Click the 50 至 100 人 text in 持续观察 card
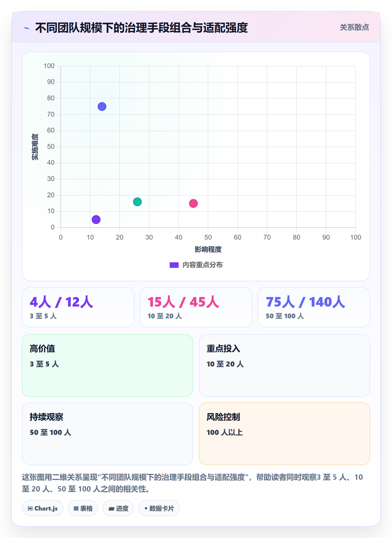The image size is (392, 538). (x=50, y=432)
